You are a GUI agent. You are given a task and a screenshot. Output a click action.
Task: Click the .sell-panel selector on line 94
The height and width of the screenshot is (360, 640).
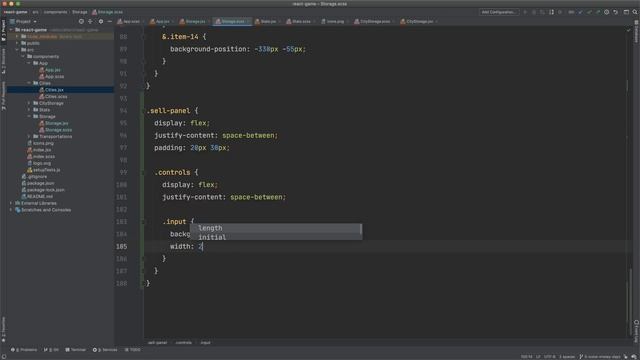click(168, 111)
